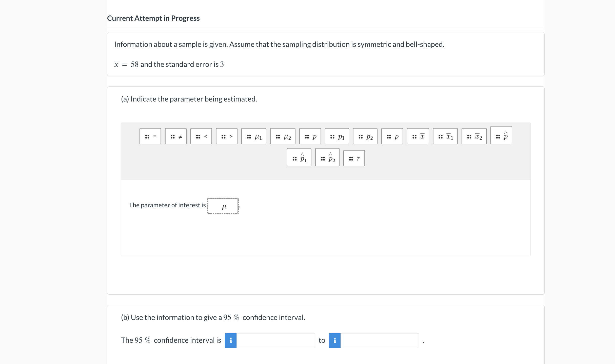Screen dimensions: 615x364
Task: Select the x̄2 tile
Action: tap(473, 136)
